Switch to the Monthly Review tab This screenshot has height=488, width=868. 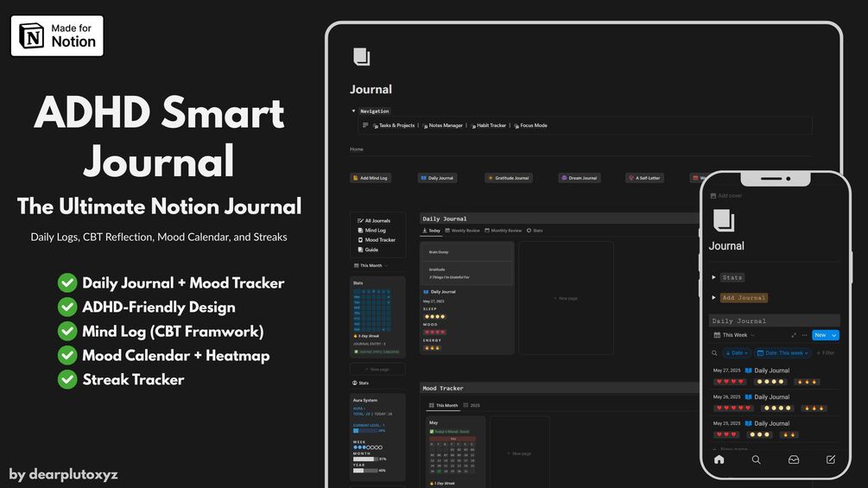coord(504,231)
